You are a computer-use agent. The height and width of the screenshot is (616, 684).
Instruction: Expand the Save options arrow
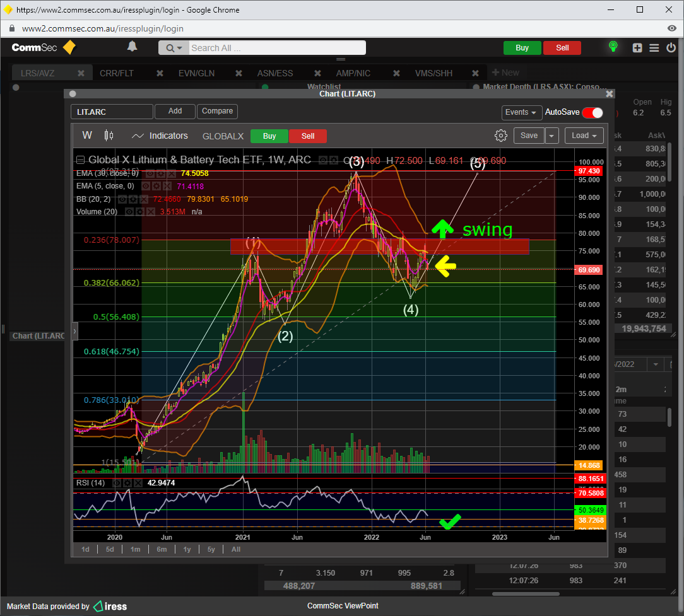click(x=551, y=136)
